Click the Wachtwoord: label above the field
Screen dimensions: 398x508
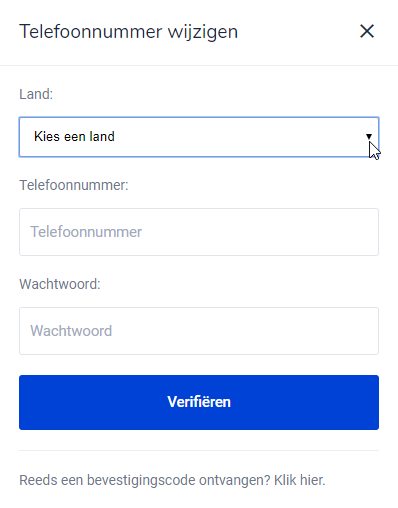click(60, 284)
